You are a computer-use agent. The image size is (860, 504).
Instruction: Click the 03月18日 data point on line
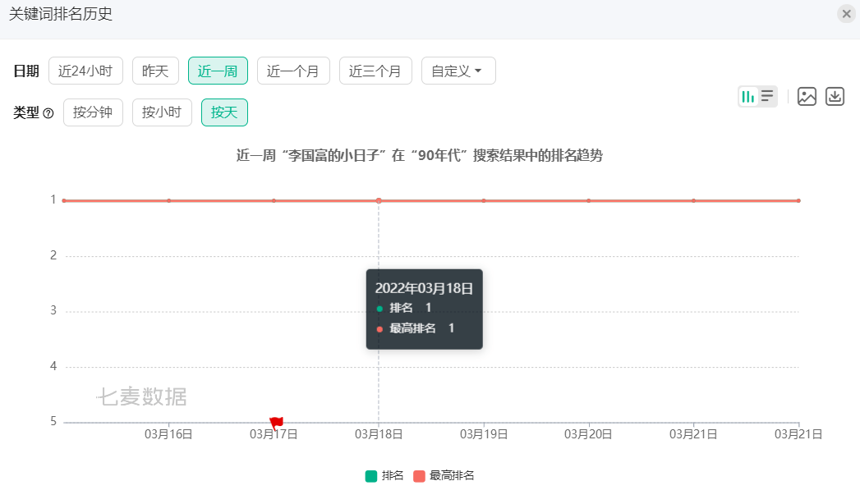click(x=379, y=200)
